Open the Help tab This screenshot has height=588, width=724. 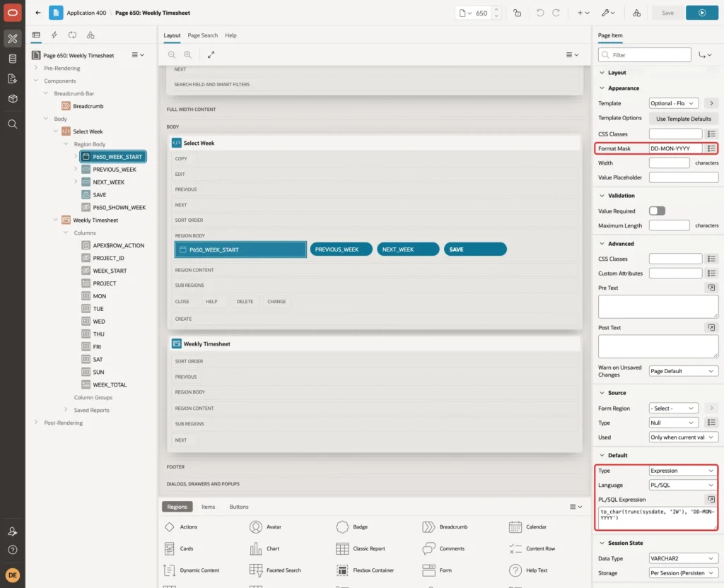pos(231,35)
